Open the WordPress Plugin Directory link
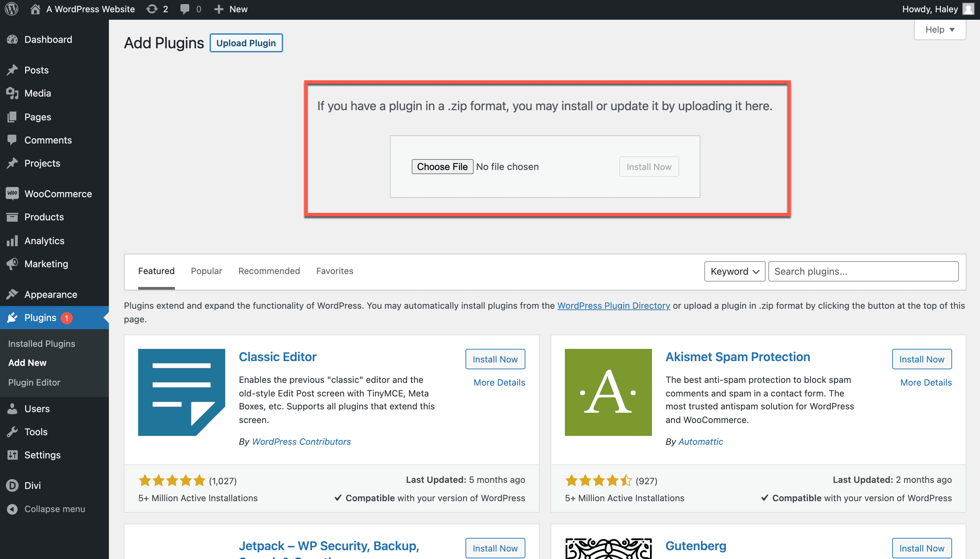The image size is (980, 559). tap(614, 306)
